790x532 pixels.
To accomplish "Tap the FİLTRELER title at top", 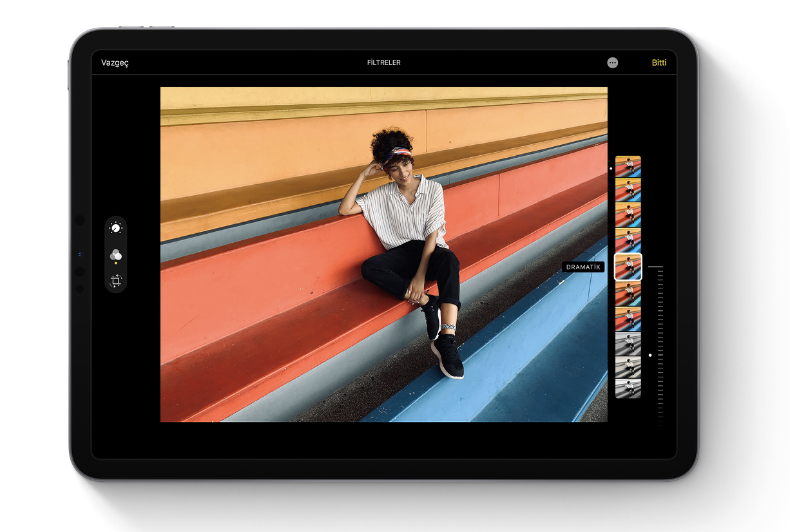I will 383,62.
